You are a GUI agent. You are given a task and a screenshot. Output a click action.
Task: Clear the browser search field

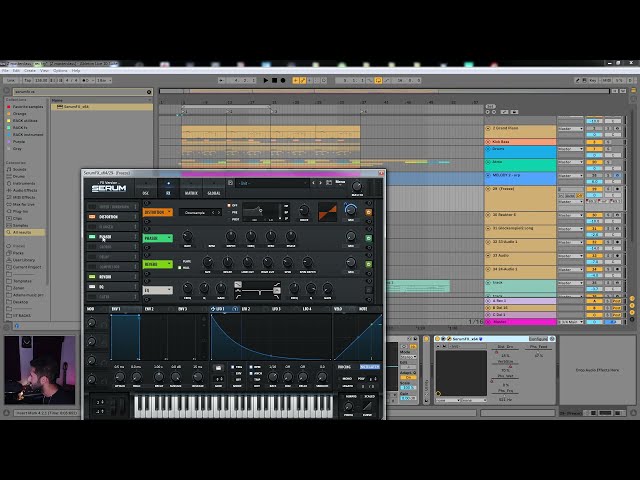coord(149,92)
